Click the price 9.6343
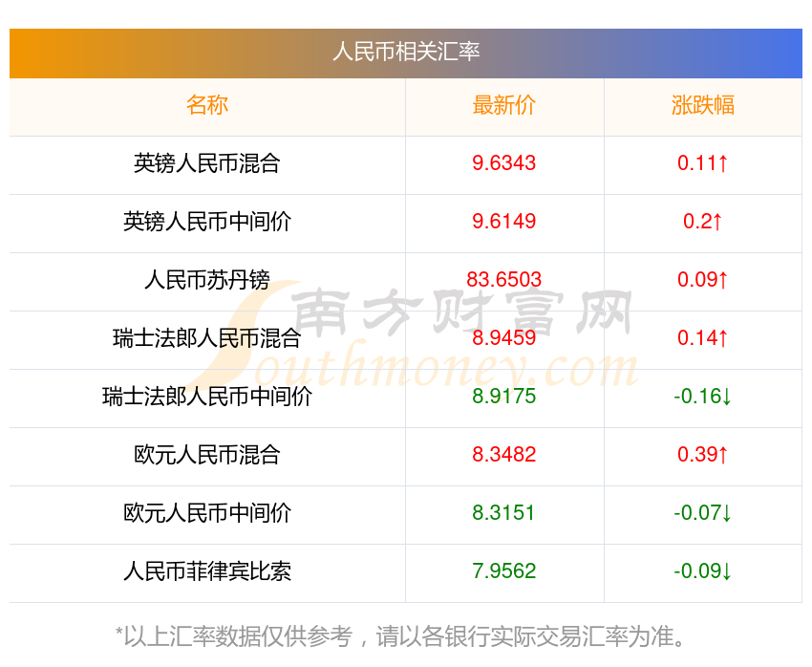This screenshot has width=812, height=667. tap(503, 163)
